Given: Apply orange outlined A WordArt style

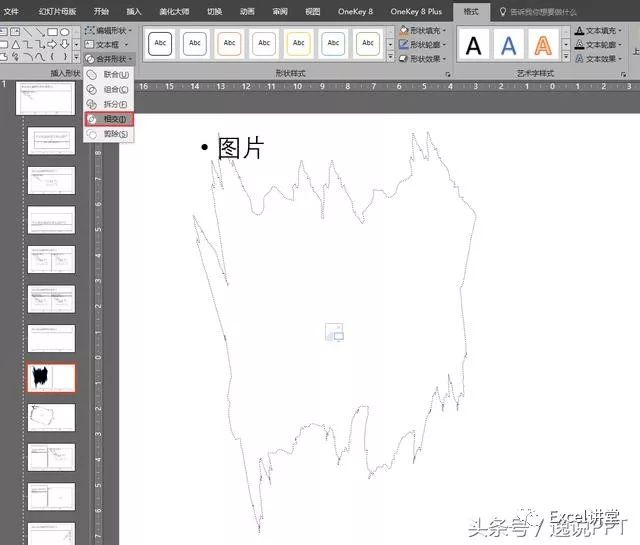Looking at the screenshot, I should click(x=543, y=45).
